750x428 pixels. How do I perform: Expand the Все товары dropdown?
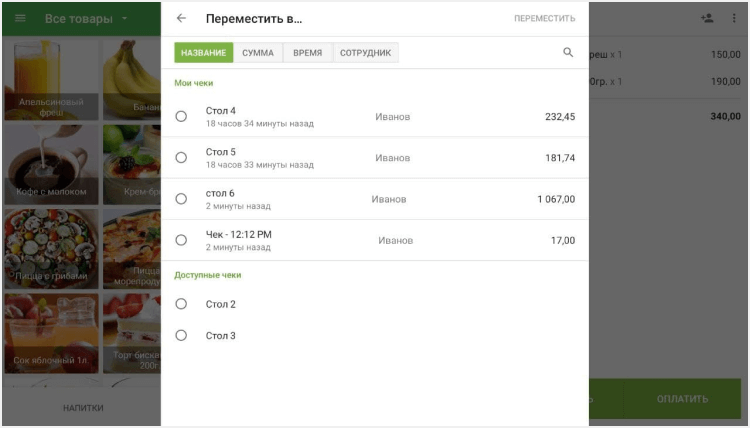(124, 19)
